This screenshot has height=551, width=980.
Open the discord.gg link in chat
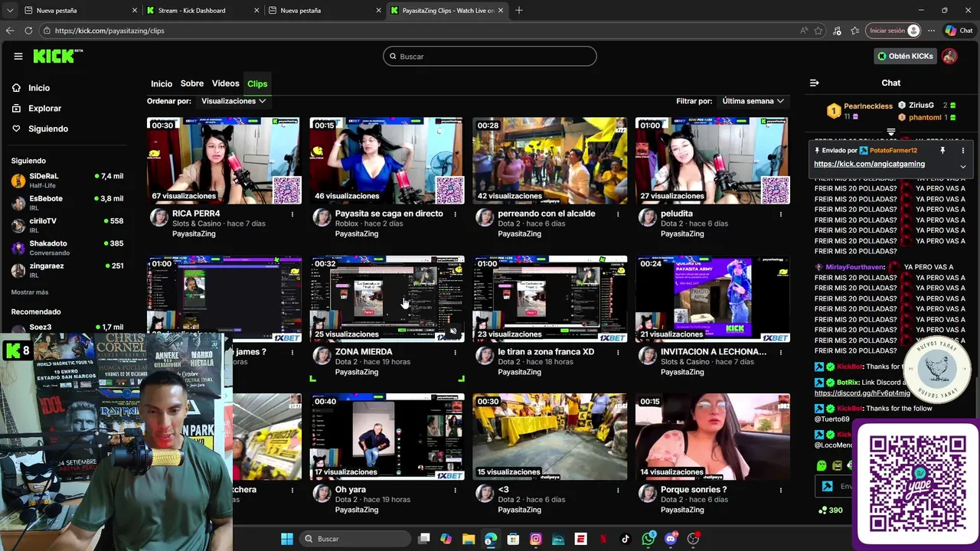[x=862, y=393]
